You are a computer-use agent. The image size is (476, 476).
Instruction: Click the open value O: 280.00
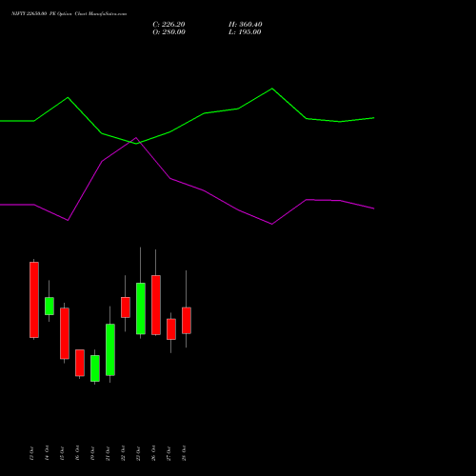169,32
